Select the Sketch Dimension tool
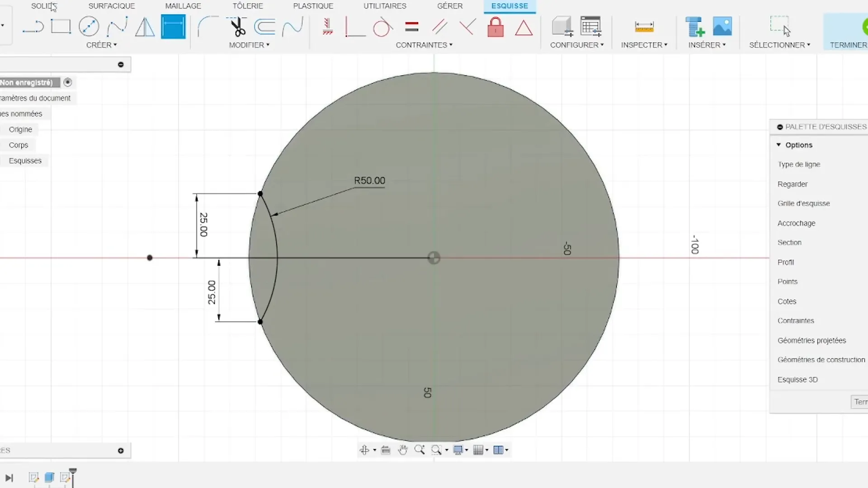The image size is (868, 488). [173, 27]
